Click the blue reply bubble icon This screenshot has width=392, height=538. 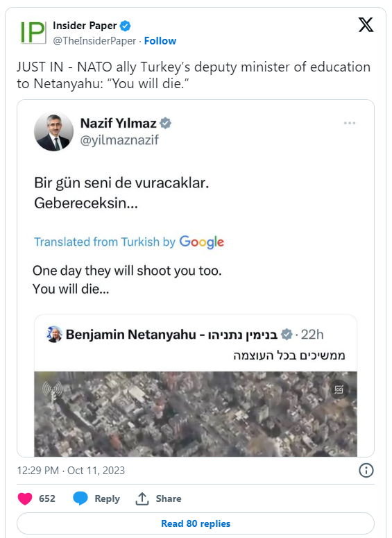(x=80, y=498)
